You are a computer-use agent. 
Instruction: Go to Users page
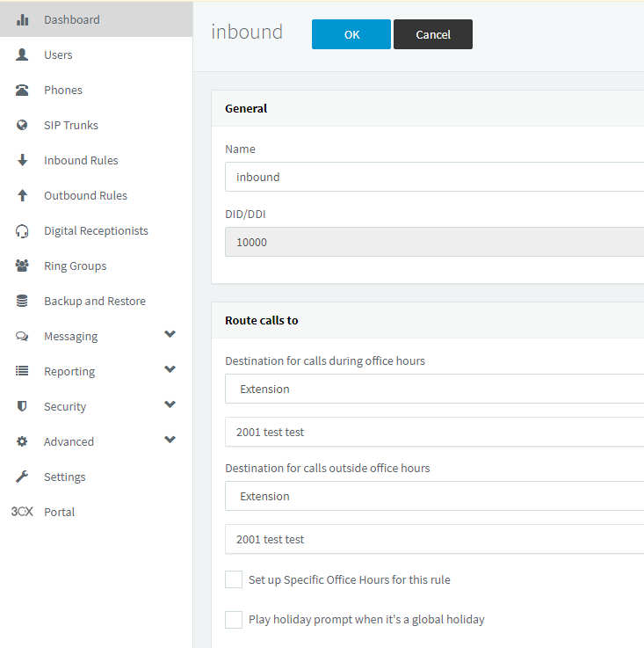pos(97,55)
